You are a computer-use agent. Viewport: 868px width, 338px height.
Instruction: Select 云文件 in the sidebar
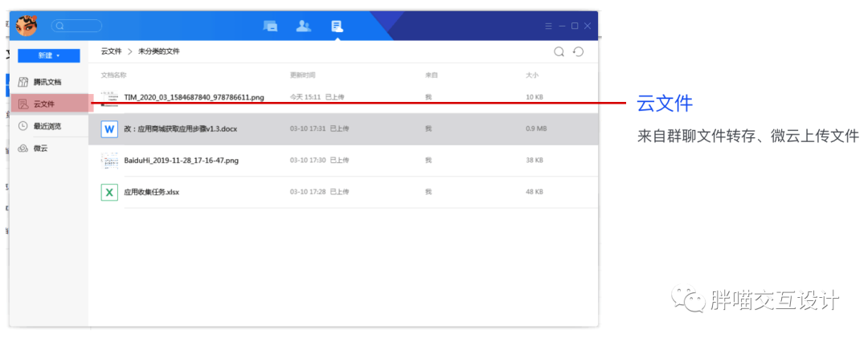pos(49,104)
